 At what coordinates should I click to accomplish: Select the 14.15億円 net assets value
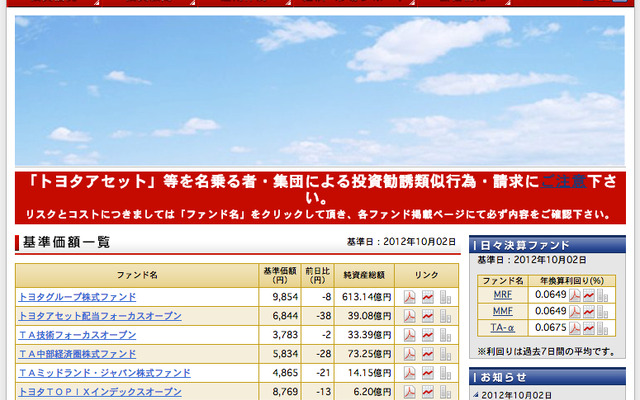(369, 373)
